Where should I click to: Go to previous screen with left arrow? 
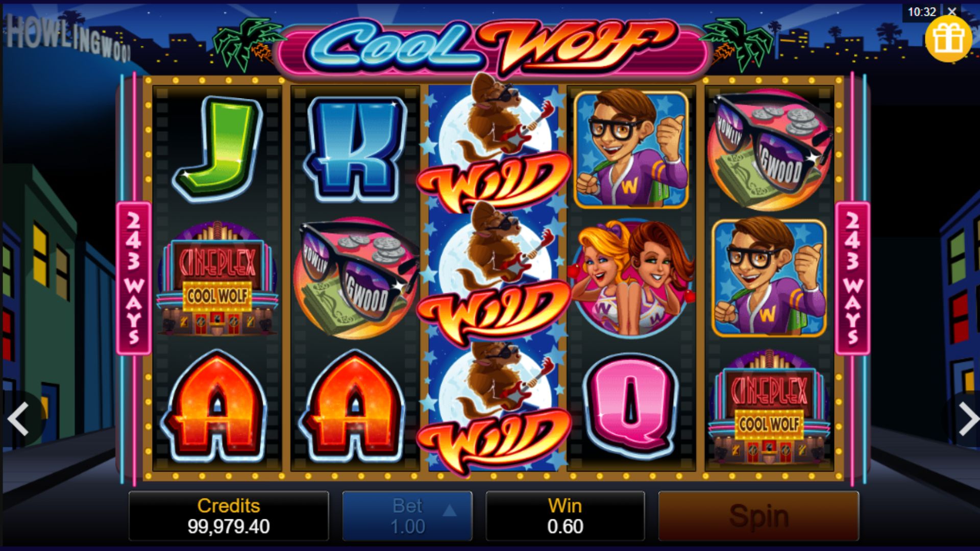(x=19, y=419)
